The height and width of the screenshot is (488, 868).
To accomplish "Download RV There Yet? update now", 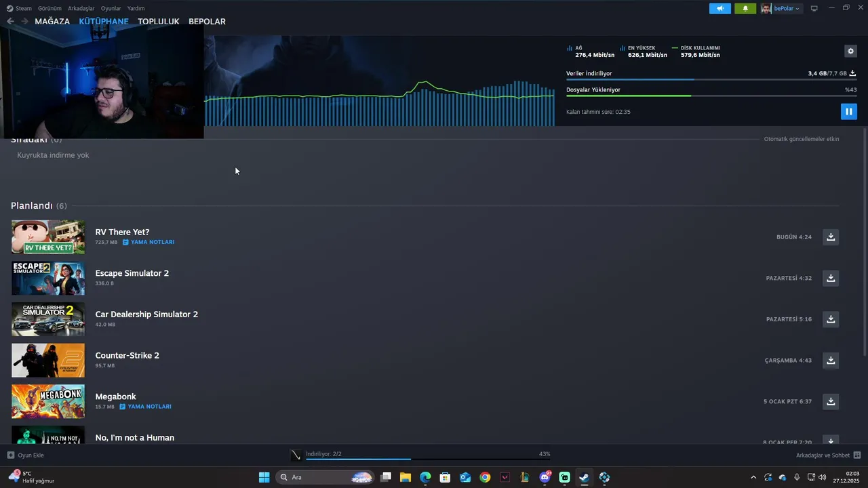I will click(x=831, y=237).
